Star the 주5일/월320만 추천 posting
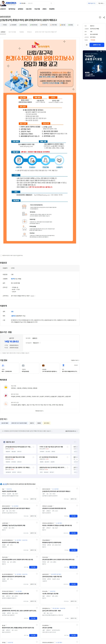106x644 pixels. [x=33, y=447]
